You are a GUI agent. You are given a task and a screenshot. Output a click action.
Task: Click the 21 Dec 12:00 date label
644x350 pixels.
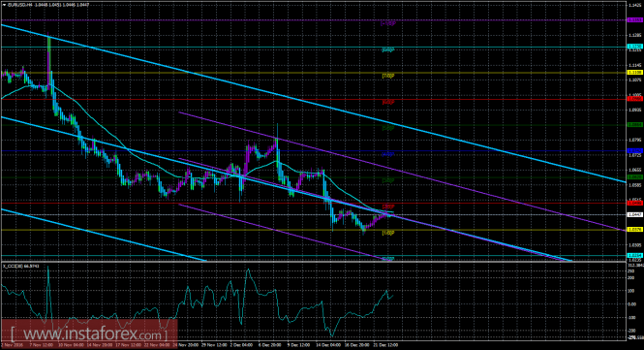pos(386,345)
